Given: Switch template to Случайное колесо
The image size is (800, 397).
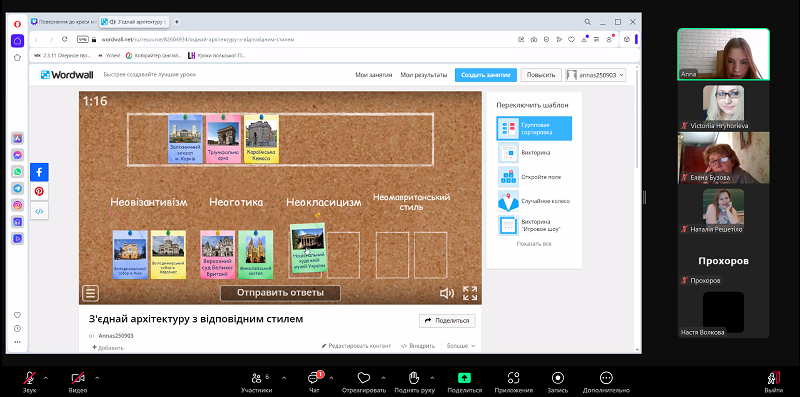Looking at the screenshot, I should click(x=534, y=201).
